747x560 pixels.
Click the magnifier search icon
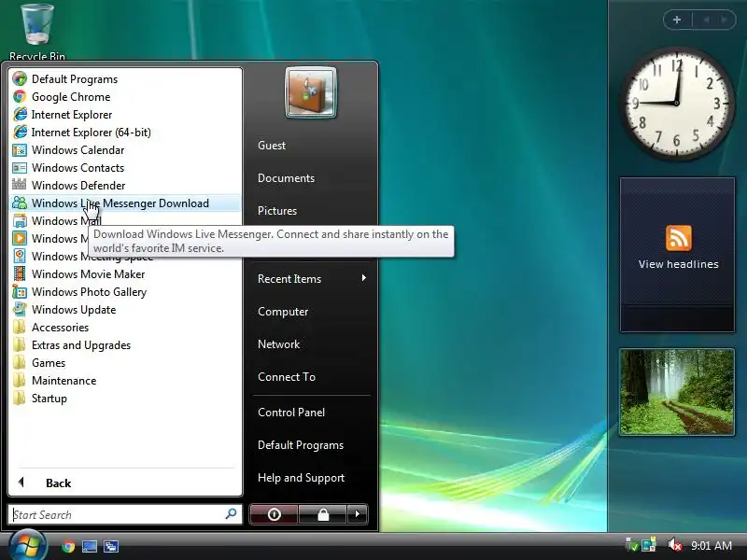(231, 514)
